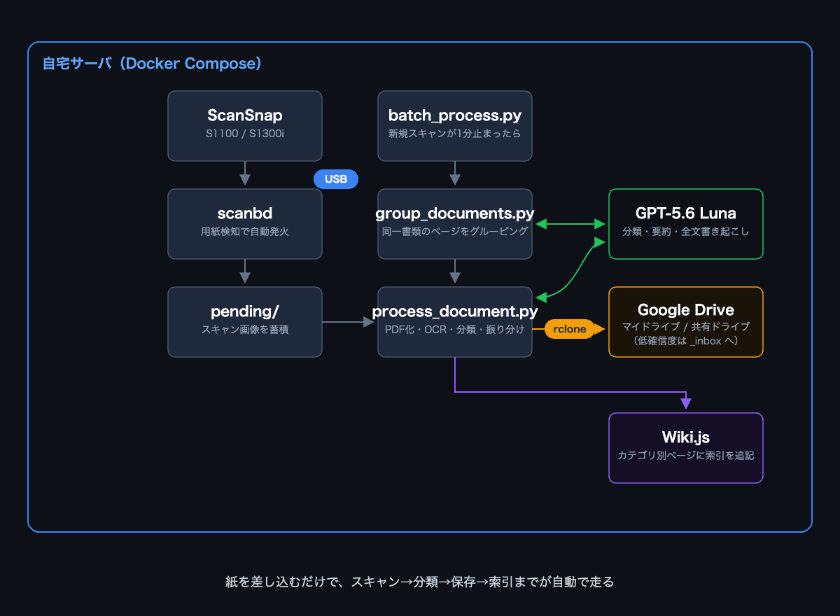Click the ScanSnap node box
840x616 pixels.
[x=245, y=126]
